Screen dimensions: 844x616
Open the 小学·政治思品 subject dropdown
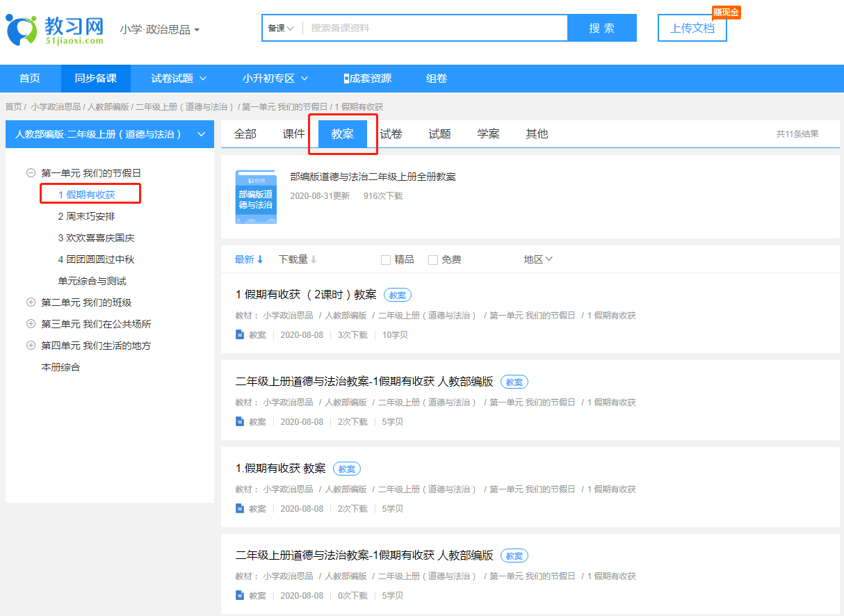[x=160, y=30]
